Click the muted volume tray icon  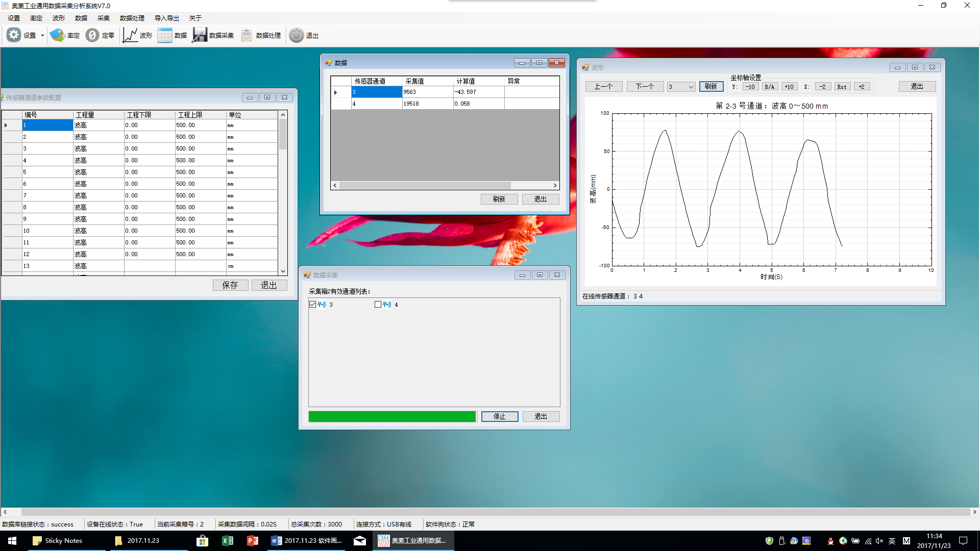tap(879, 541)
